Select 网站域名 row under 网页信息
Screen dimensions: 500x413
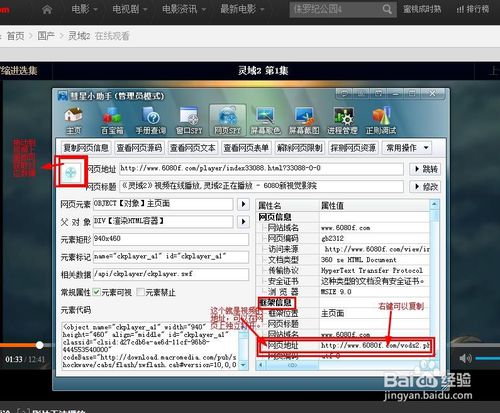(343, 228)
